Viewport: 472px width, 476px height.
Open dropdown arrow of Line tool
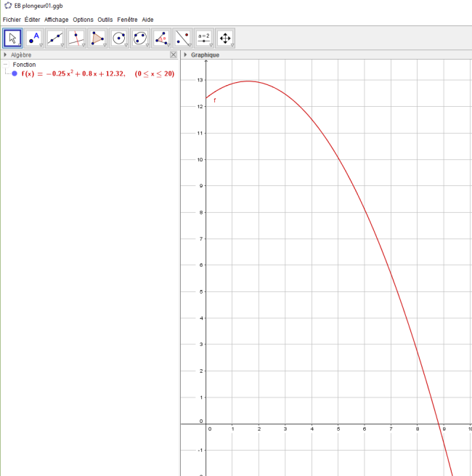click(62, 45)
